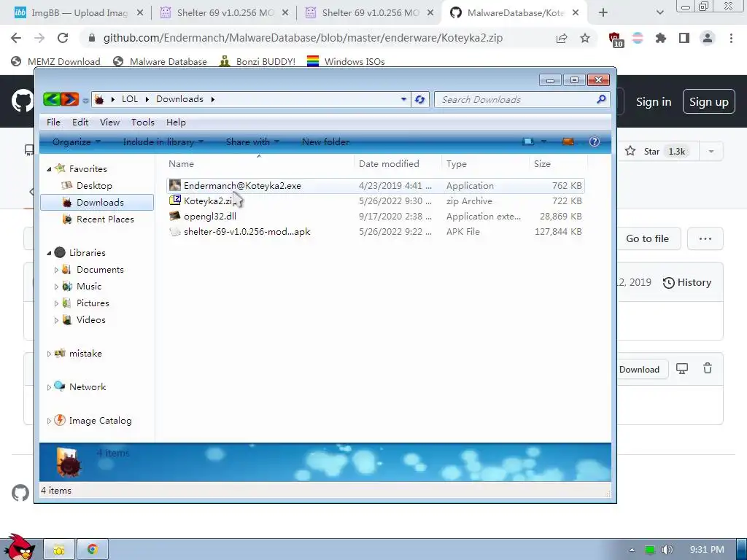Viewport: 747px width, 560px height.
Task: Select the opengl32.dll file icon
Action: [175, 216]
